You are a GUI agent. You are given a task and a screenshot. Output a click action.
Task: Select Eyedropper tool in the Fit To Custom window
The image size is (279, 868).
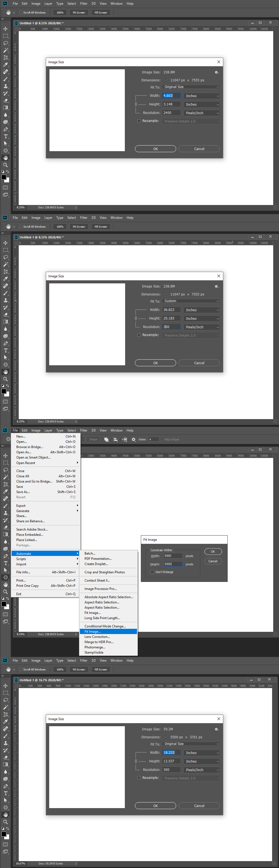tap(6, 279)
